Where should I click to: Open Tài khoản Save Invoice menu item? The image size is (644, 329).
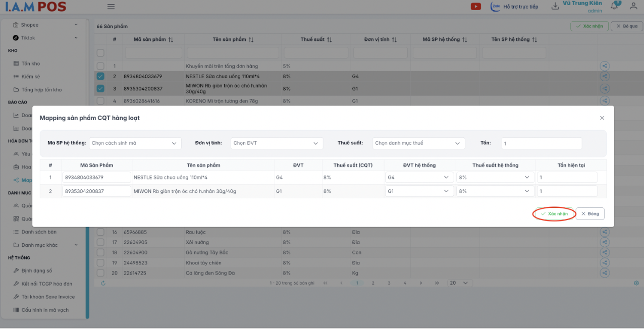(48, 297)
